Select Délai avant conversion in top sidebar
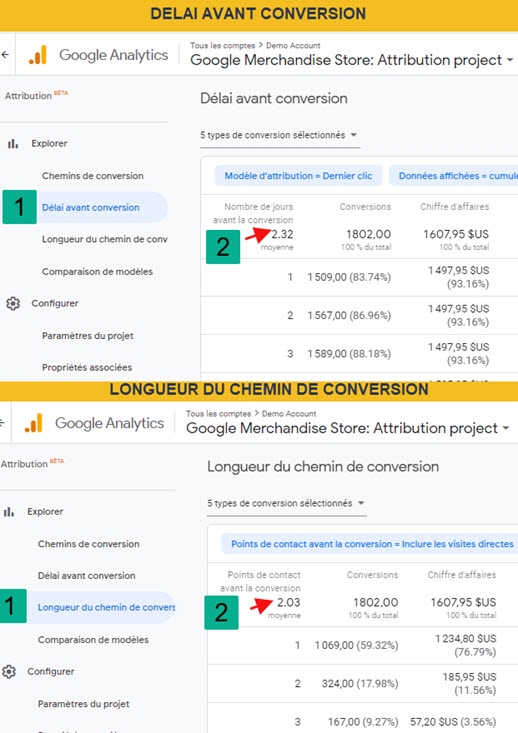This screenshot has width=518, height=733. tap(91, 208)
